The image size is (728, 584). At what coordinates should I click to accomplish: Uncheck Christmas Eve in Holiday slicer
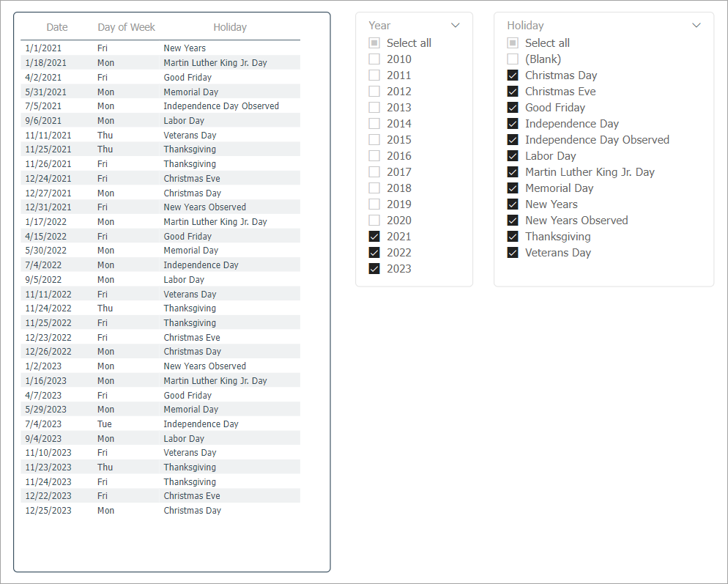pos(513,92)
